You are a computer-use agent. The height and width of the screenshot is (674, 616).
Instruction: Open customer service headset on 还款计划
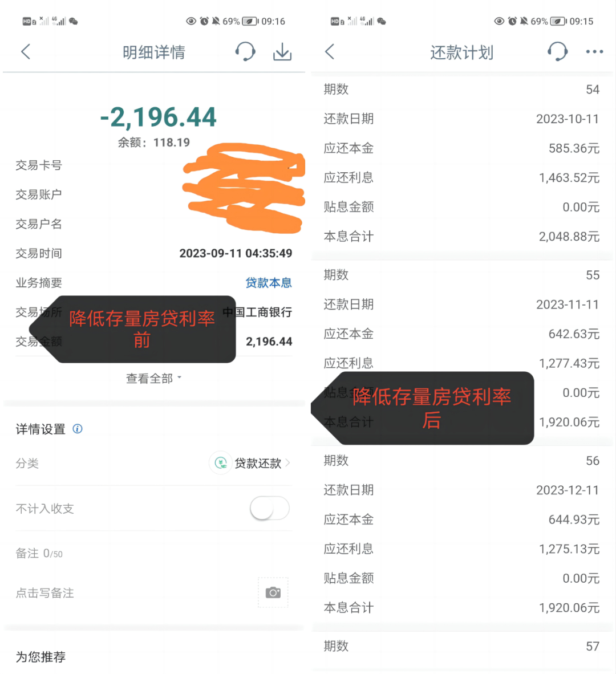click(x=558, y=52)
